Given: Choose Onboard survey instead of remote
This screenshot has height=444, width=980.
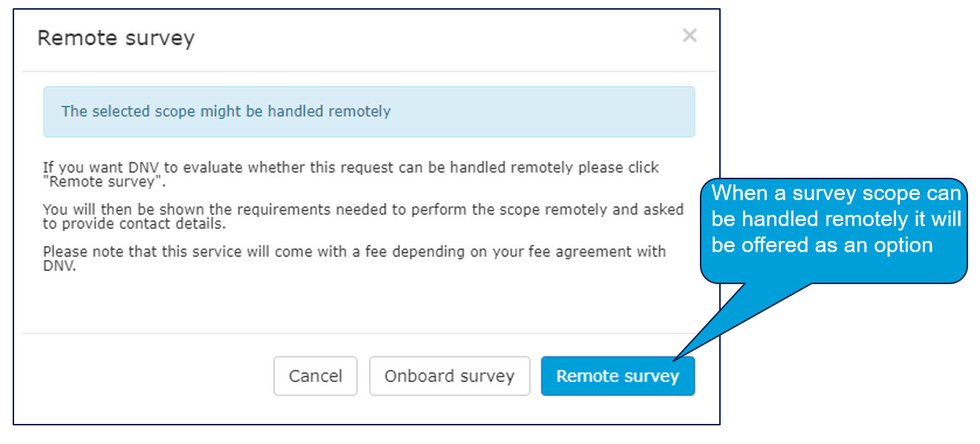Looking at the screenshot, I should click(x=449, y=376).
